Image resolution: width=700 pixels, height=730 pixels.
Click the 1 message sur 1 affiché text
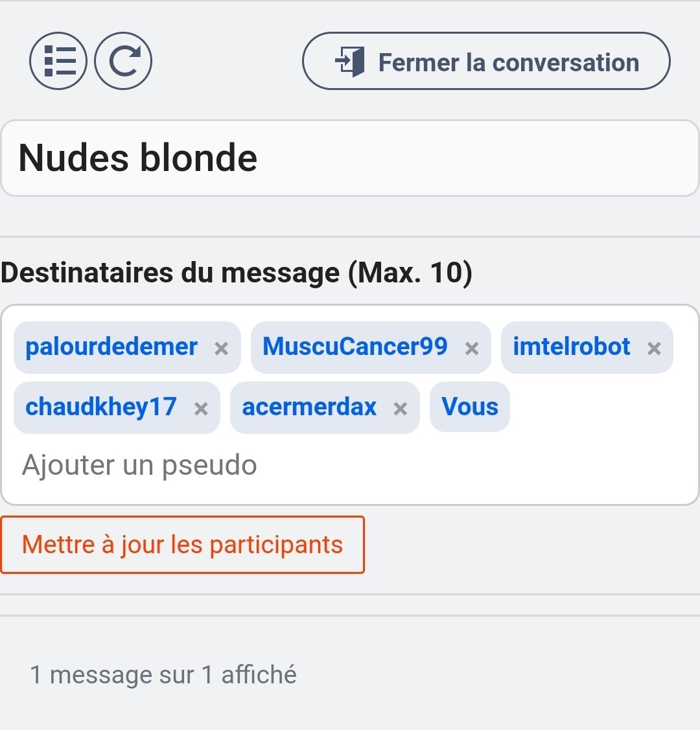click(163, 675)
